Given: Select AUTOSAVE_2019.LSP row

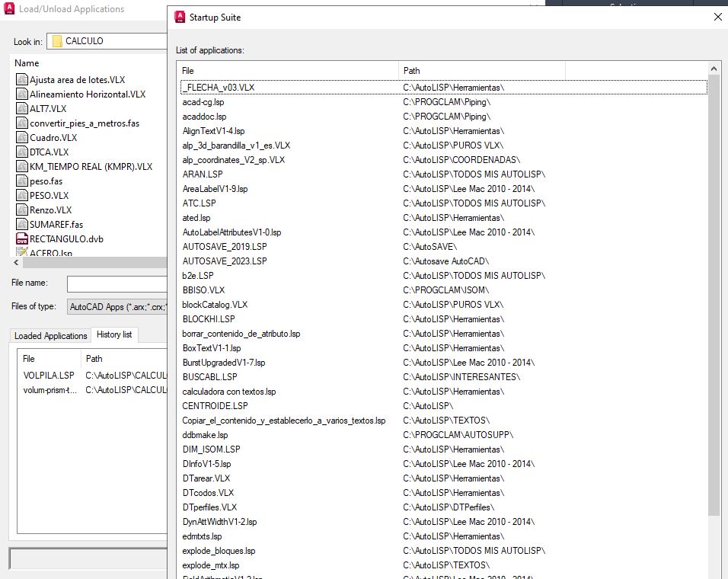Looking at the screenshot, I should 443,247.
